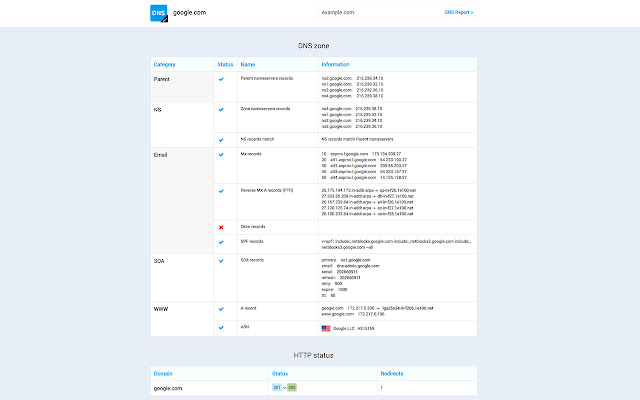Click the Reverse MX A records (PTR) name

tap(267, 190)
